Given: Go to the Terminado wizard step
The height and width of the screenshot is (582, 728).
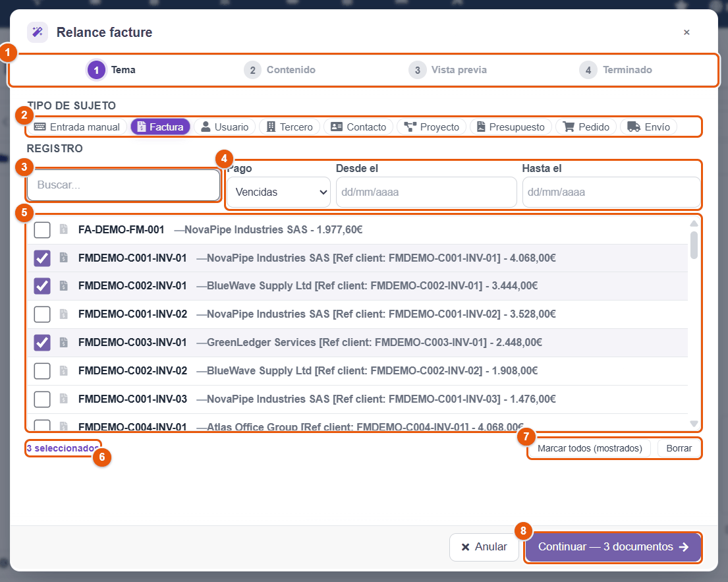Looking at the screenshot, I should [x=615, y=70].
